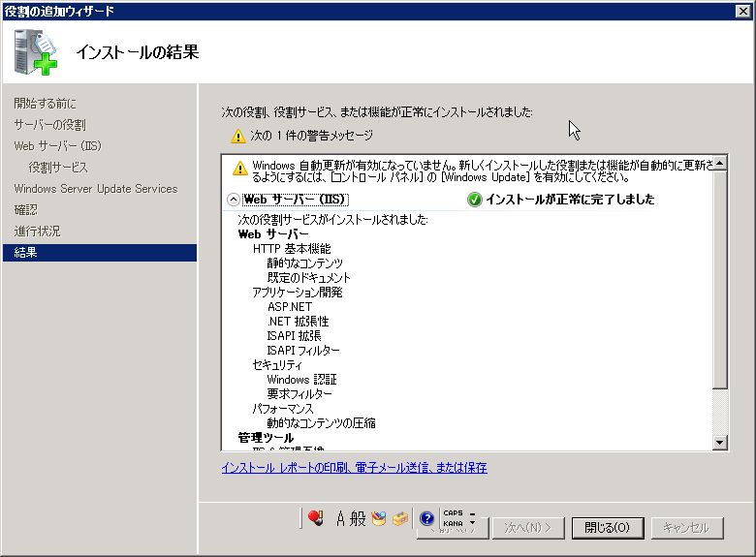
Task: Click the 次へ(N) > button
Action: (x=527, y=528)
